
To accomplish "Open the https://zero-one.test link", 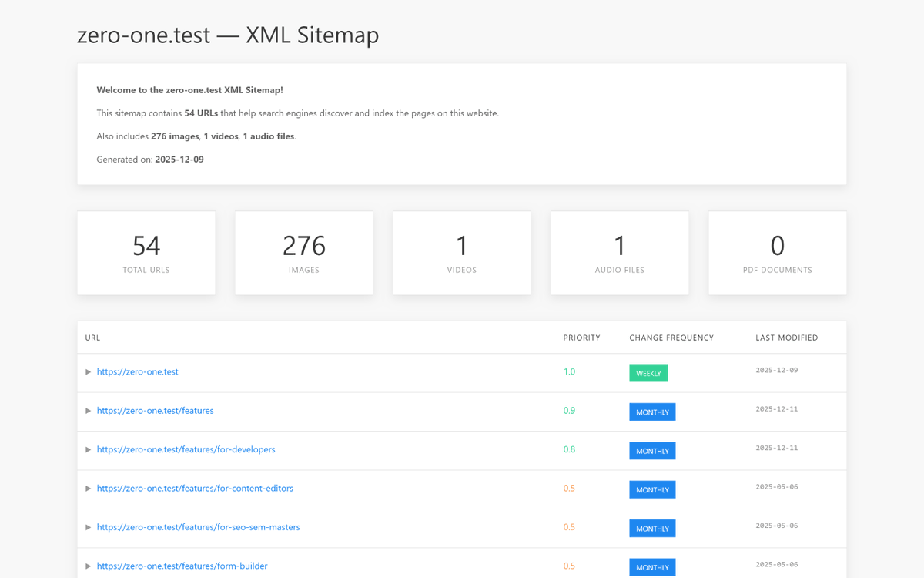I will [138, 372].
